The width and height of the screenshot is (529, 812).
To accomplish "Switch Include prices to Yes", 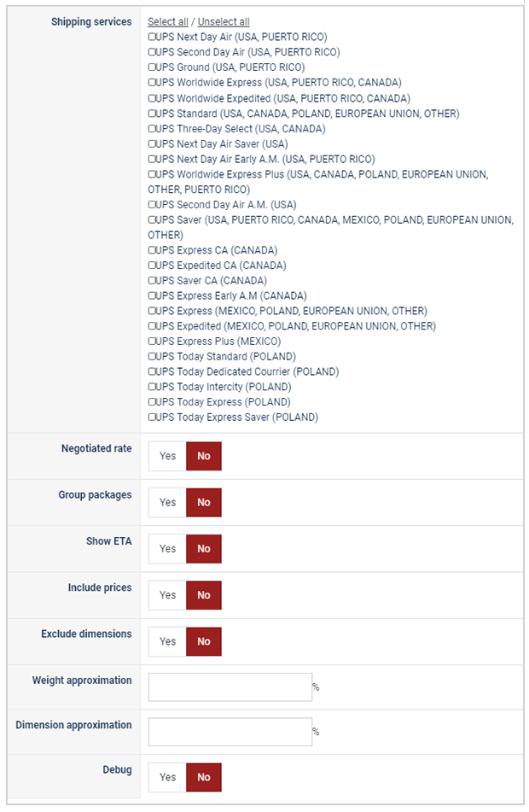I will (x=167, y=595).
